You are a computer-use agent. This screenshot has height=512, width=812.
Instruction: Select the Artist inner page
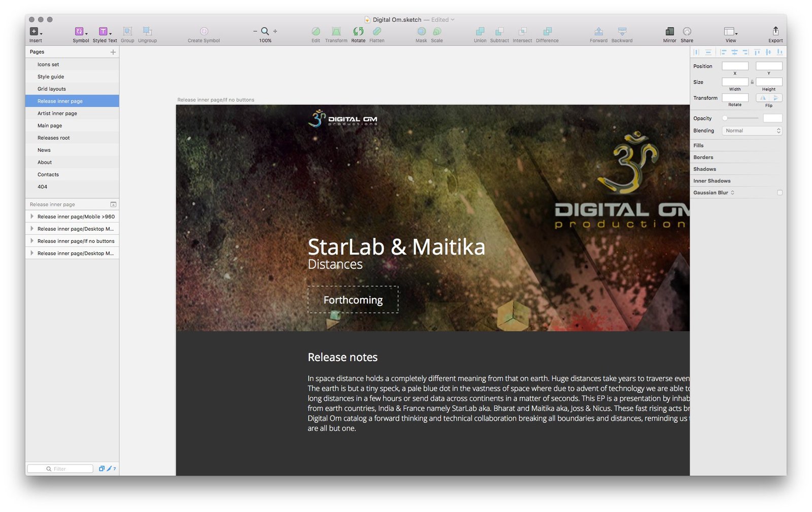(x=57, y=113)
